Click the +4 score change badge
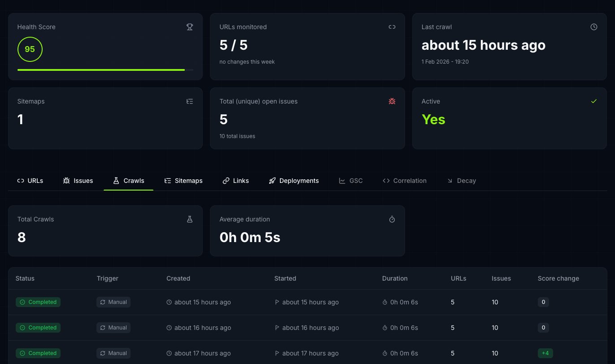This screenshot has height=364, width=615. pyautogui.click(x=545, y=353)
